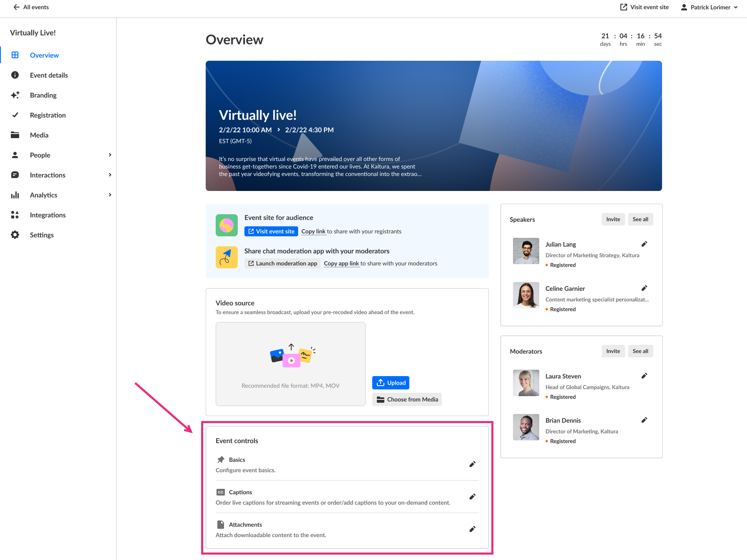Viewport: 747px width, 560px height.
Task: Expand the Interactions submenu chevron
Action: [110, 175]
